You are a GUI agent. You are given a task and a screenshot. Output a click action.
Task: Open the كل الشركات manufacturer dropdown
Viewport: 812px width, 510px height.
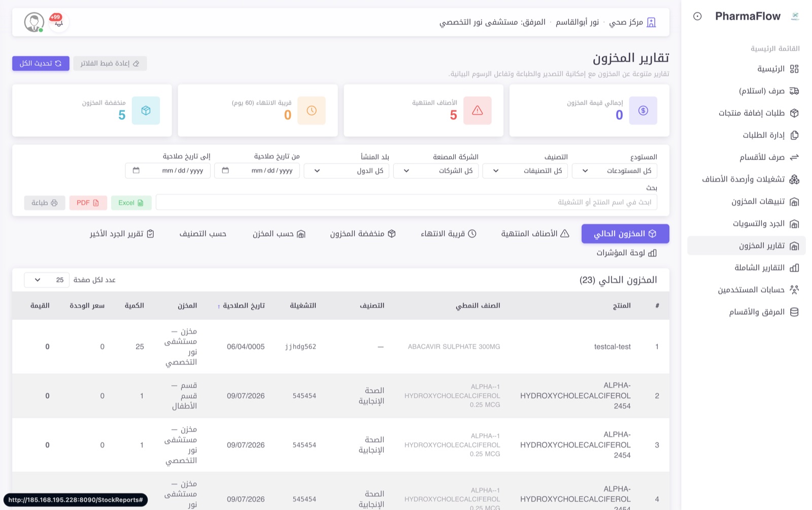[x=436, y=171]
